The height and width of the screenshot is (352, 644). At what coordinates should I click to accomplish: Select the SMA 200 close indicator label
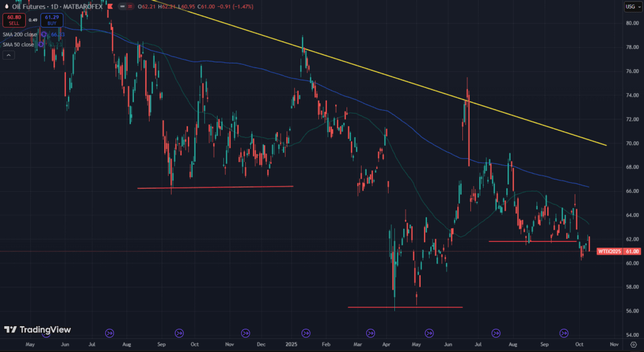click(19, 34)
